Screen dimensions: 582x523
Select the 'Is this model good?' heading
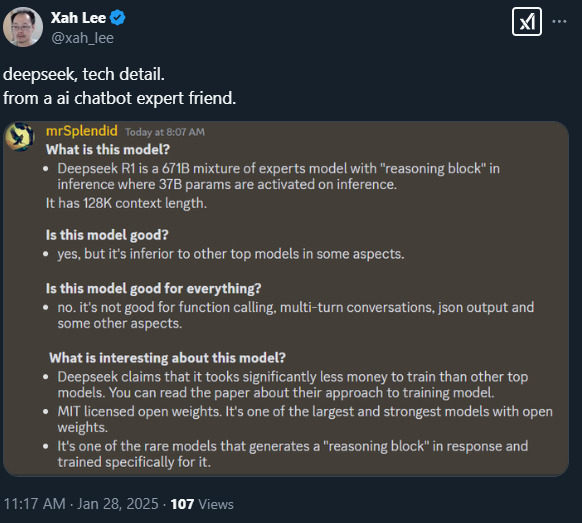[x=107, y=235]
